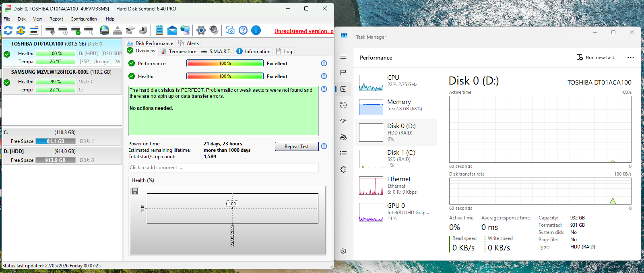This screenshot has height=273, width=644.
Task: Select the Health (%) graph tab
Action: click(x=143, y=180)
